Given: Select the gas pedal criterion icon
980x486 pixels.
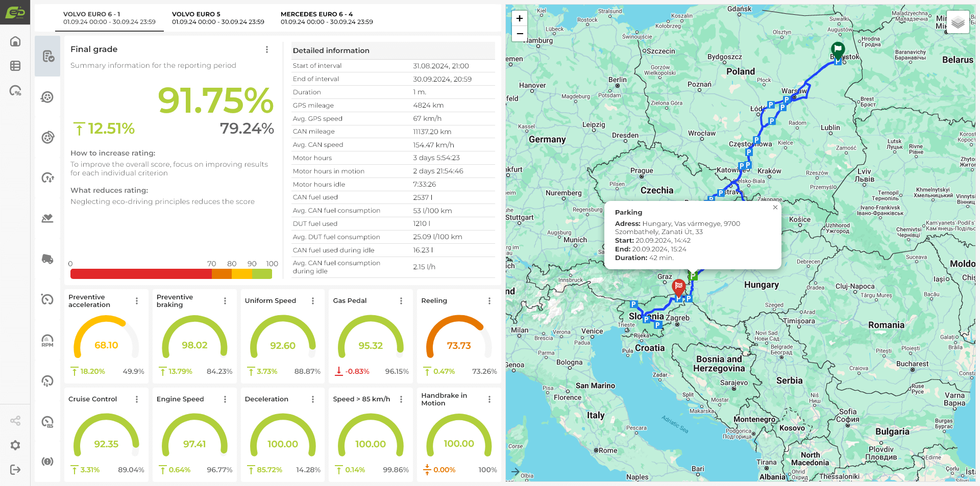Looking at the screenshot, I should pyautogui.click(x=47, y=218).
